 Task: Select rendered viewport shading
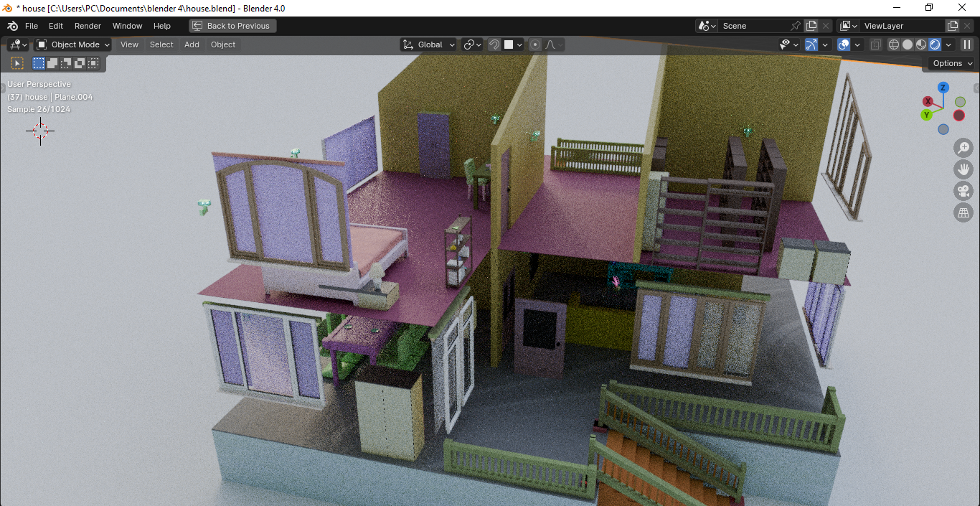(x=935, y=44)
